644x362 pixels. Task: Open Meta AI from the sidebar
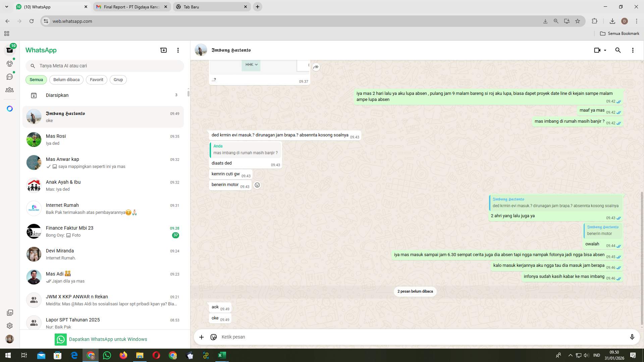pyautogui.click(x=10, y=109)
